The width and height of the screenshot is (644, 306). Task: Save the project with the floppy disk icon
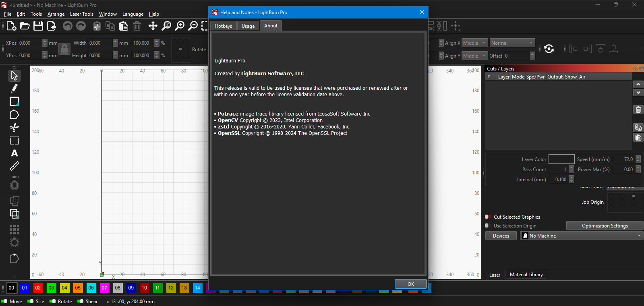(x=38, y=26)
